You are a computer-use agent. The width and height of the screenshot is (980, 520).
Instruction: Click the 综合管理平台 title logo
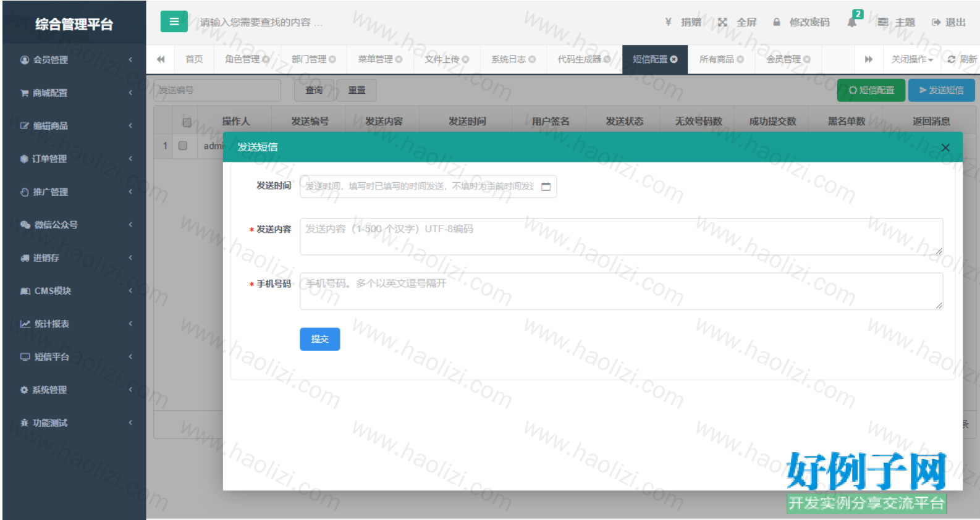coord(74,24)
